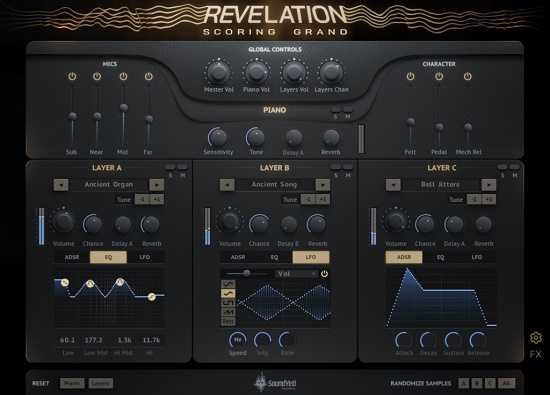This screenshot has height=395, width=550.
Task: Click the Piano Delay A knob
Action: point(294,138)
